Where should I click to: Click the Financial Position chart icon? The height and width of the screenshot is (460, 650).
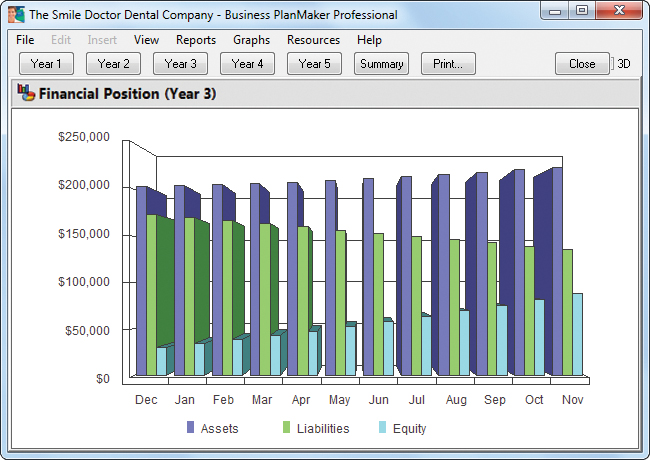pos(25,94)
